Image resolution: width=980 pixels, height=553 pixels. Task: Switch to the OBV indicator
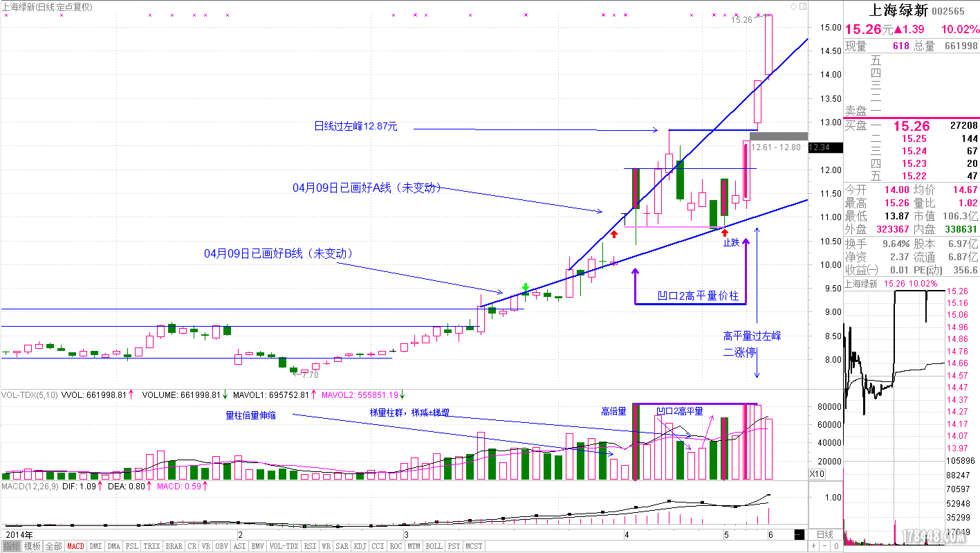(x=221, y=546)
